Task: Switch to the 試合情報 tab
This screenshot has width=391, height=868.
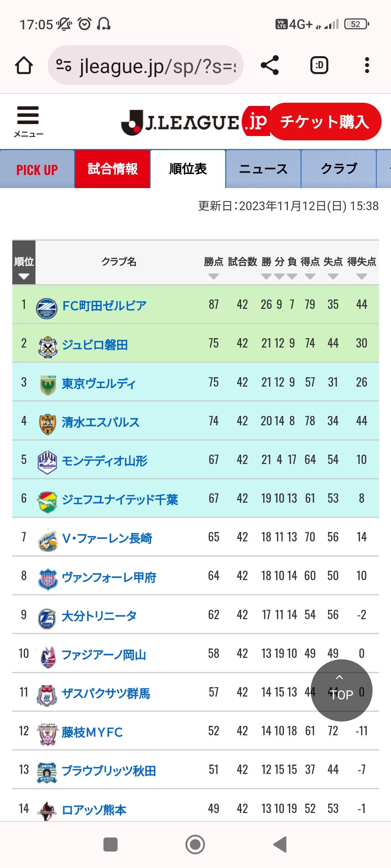Action: (x=113, y=169)
